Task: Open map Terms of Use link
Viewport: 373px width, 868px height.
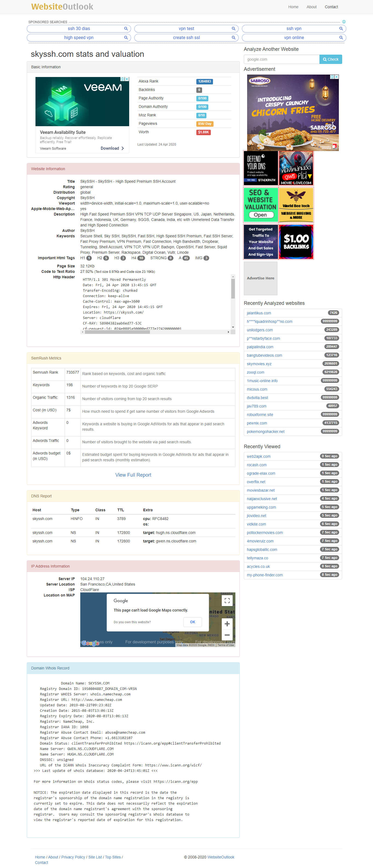Action: (x=226, y=645)
